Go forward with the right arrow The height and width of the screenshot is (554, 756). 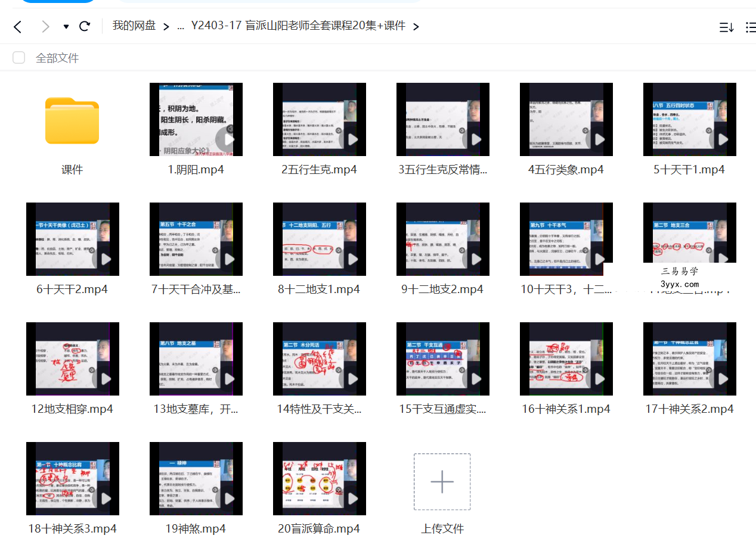[x=45, y=26]
